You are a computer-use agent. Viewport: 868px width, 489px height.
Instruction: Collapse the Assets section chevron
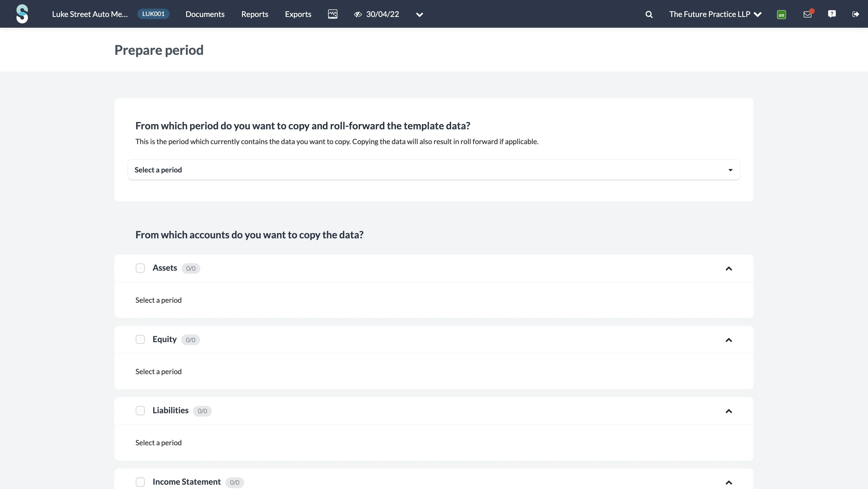728,269
